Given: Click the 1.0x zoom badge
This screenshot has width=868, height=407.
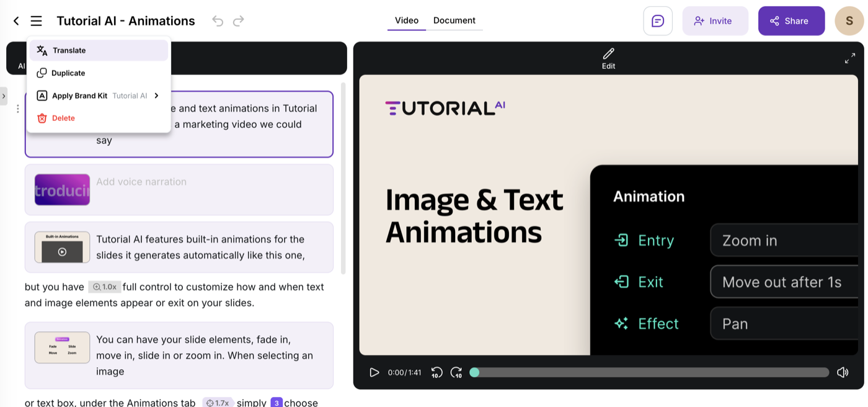Looking at the screenshot, I should [x=104, y=287].
